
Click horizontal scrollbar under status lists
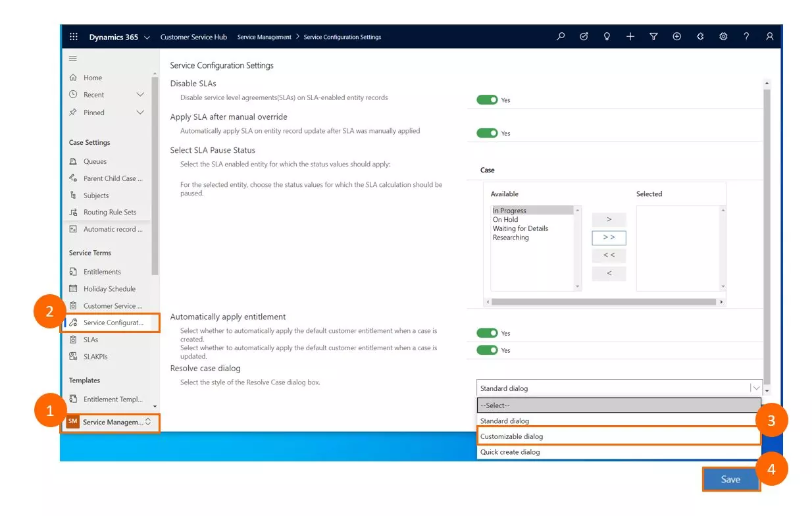coord(604,301)
